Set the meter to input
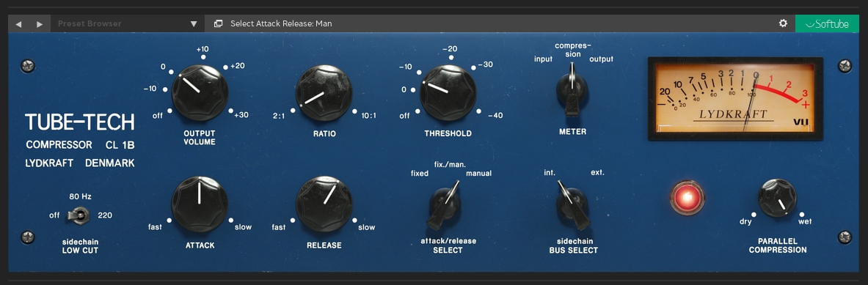This screenshot has height=285, width=868. coord(543,59)
